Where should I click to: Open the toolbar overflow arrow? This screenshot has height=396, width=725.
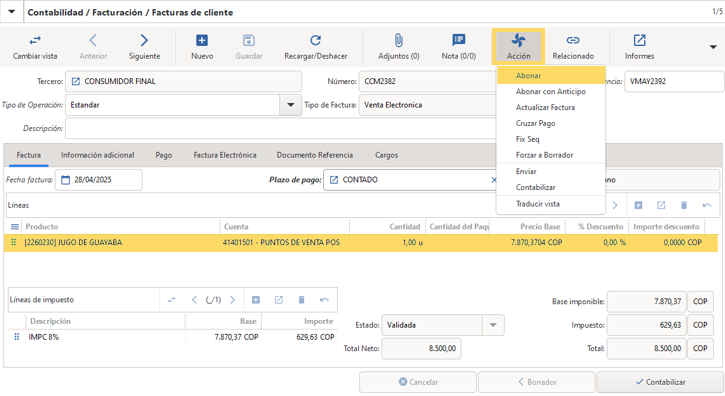click(x=713, y=47)
